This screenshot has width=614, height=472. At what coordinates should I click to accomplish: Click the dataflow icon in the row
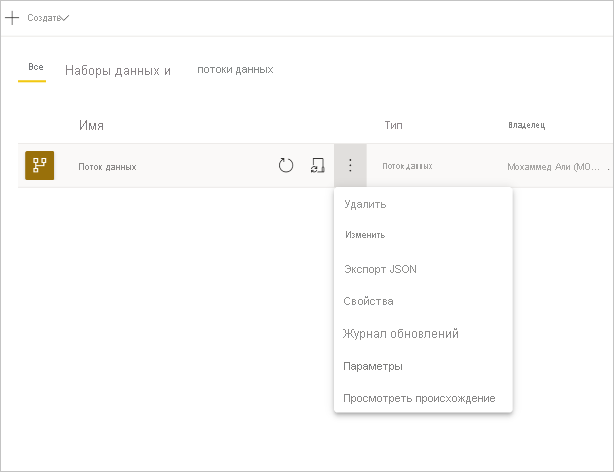tap(40, 165)
